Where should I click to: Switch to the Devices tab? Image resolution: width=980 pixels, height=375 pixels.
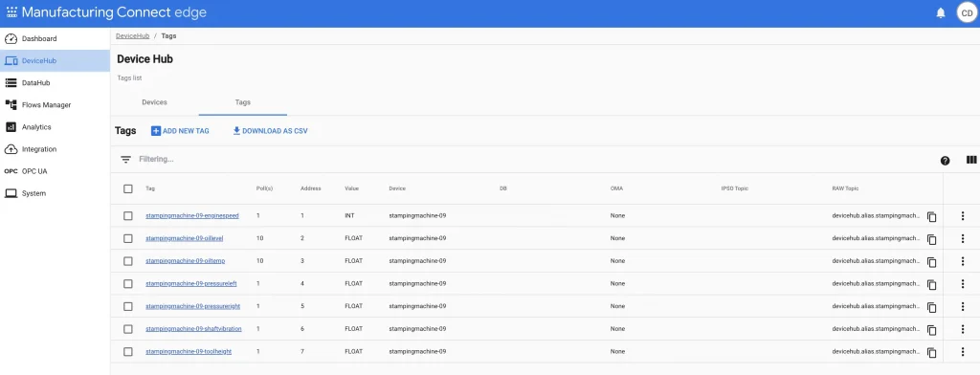click(154, 101)
